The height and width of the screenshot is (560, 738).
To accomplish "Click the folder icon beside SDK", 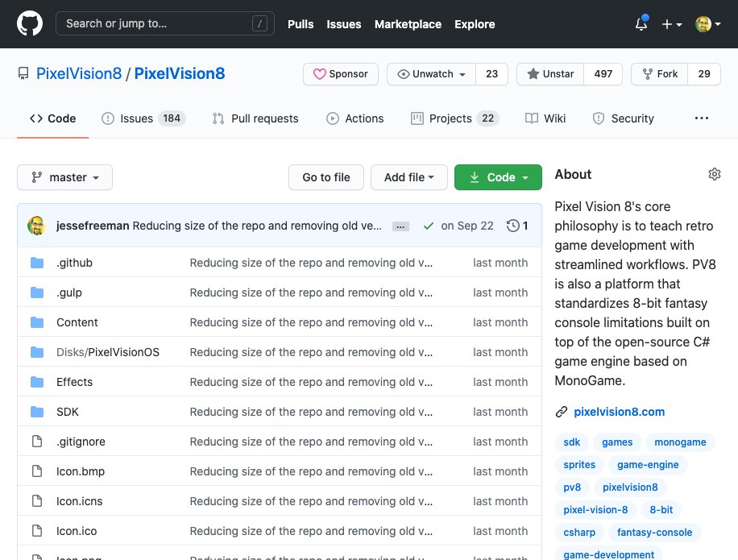I will click(x=37, y=412).
